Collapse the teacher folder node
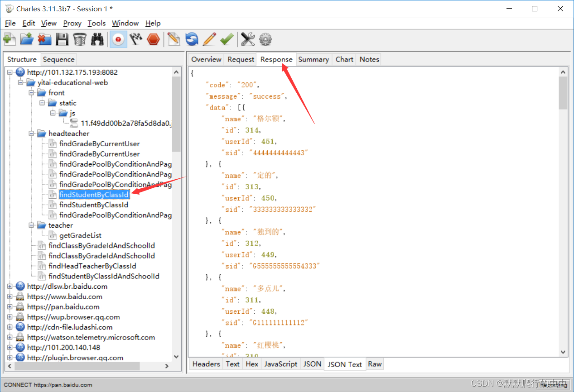Screen dimensions: 574x392 coord(31,225)
